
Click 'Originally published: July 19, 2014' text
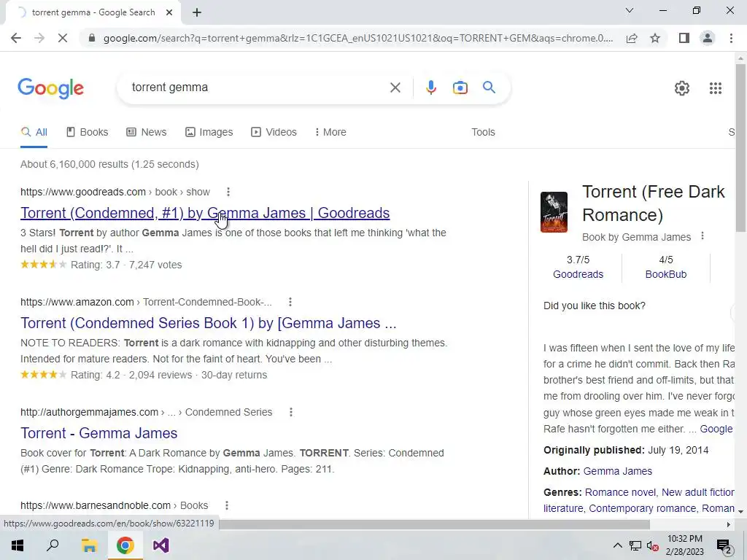point(625,450)
